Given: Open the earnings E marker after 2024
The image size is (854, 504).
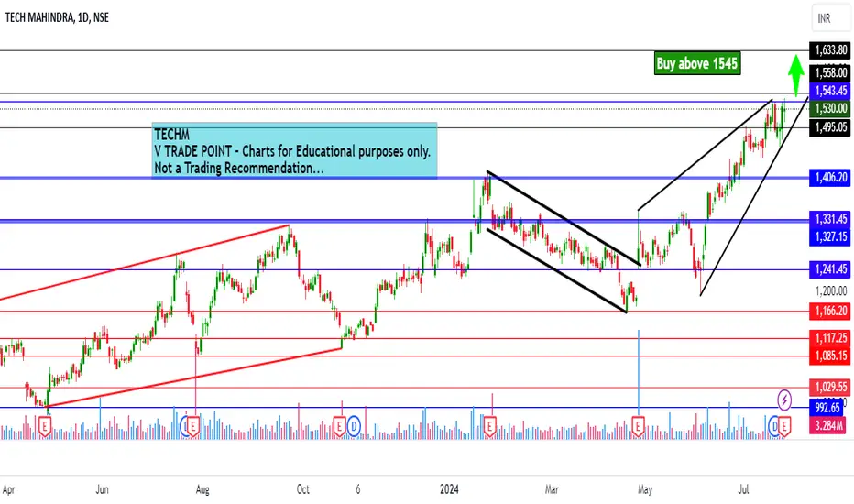Looking at the screenshot, I should [x=489, y=426].
